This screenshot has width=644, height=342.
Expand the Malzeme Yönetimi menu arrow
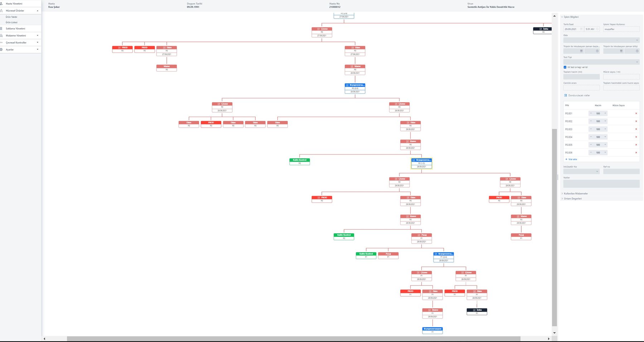[x=38, y=35]
